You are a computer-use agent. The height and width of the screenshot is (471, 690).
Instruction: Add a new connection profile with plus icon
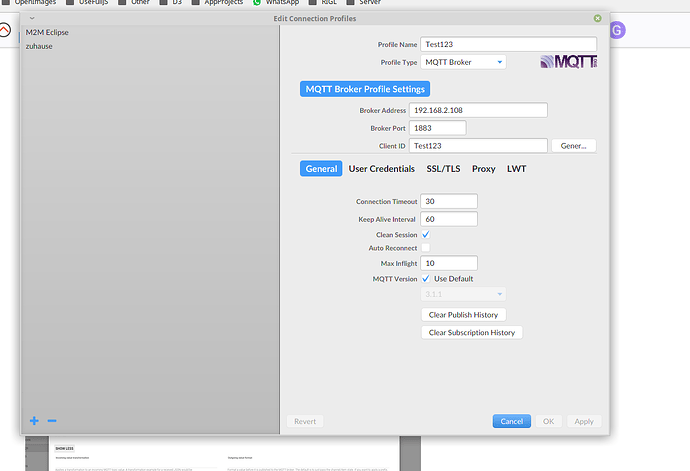pyautogui.click(x=34, y=421)
